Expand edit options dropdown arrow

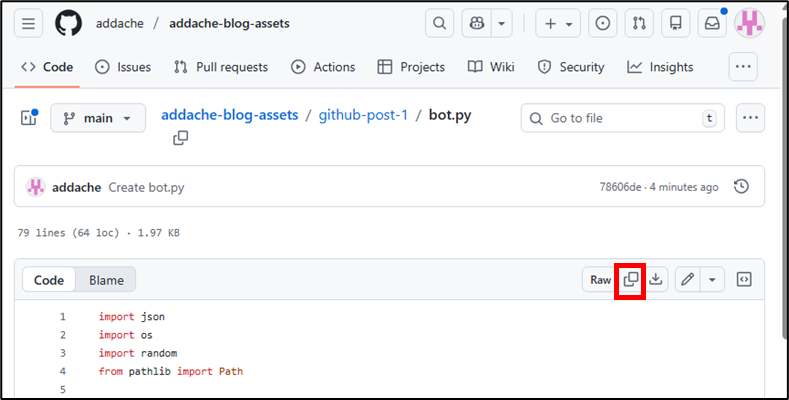(712, 280)
